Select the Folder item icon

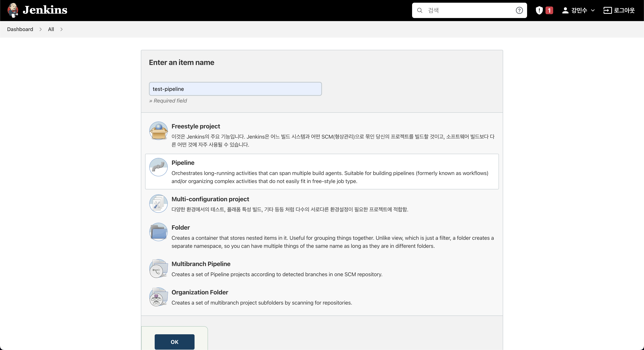point(158,232)
